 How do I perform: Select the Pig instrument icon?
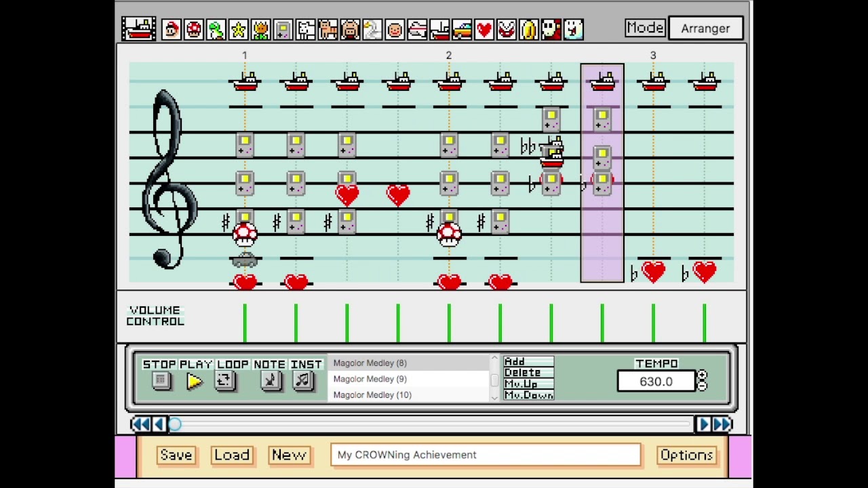click(x=350, y=29)
